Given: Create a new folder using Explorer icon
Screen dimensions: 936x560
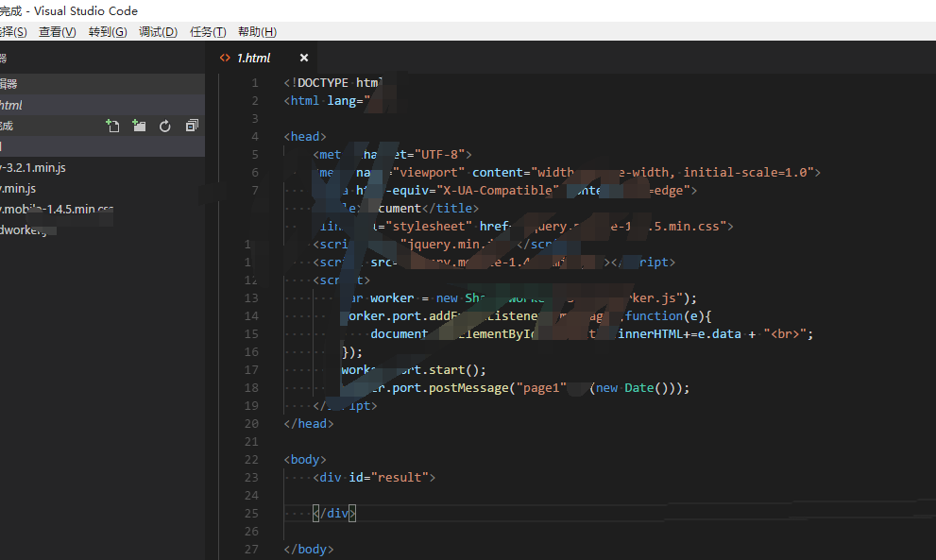Looking at the screenshot, I should click(139, 125).
